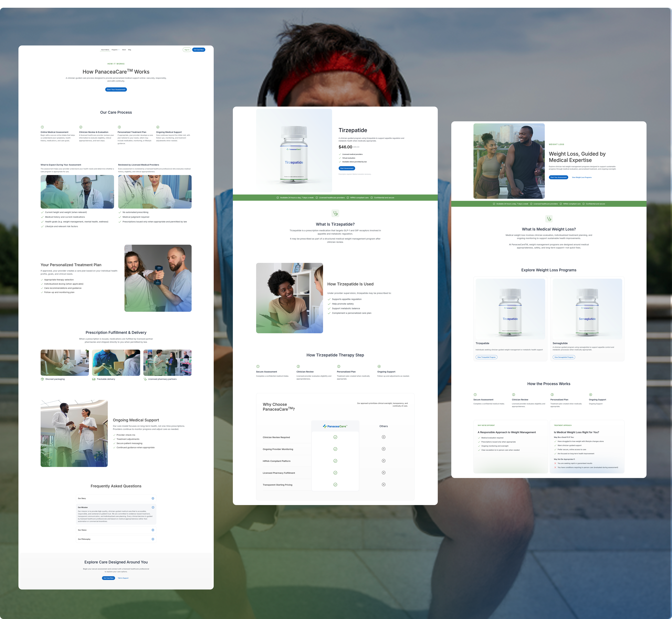Open the Tirzepatide program card image
Viewport: 672px width, 619px height.
pyautogui.click(x=510, y=309)
